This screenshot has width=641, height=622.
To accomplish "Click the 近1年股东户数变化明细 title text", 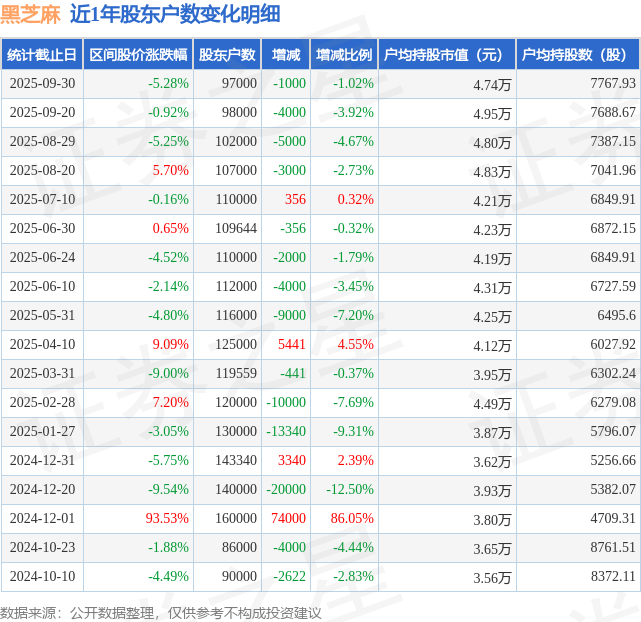I will [x=175, y=14].
